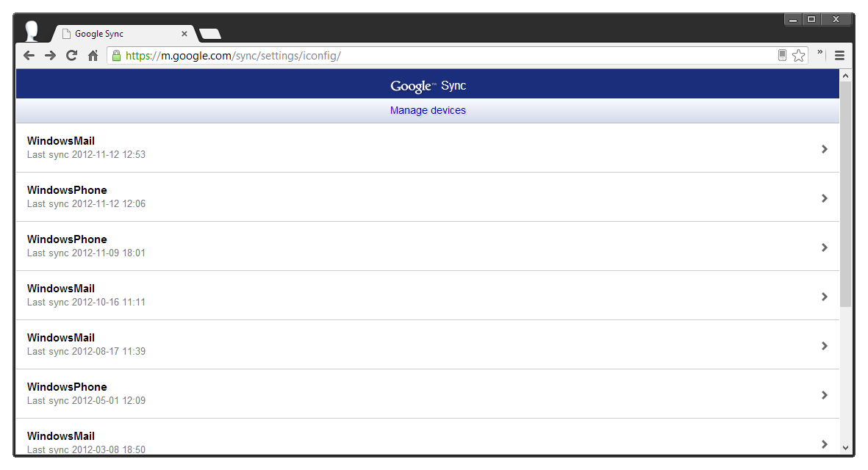
Task: Click the green SSL padlock icon
Action: [x=115, y=56]
